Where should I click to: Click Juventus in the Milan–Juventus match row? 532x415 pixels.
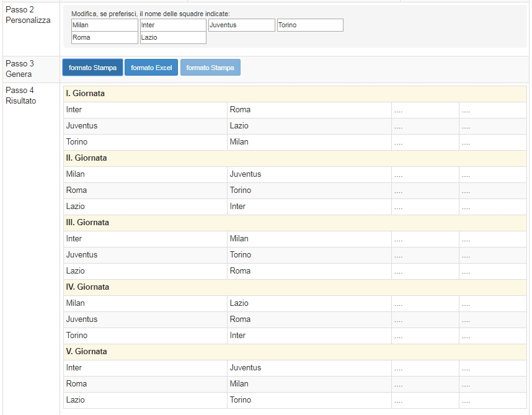[x=246, y=174]
